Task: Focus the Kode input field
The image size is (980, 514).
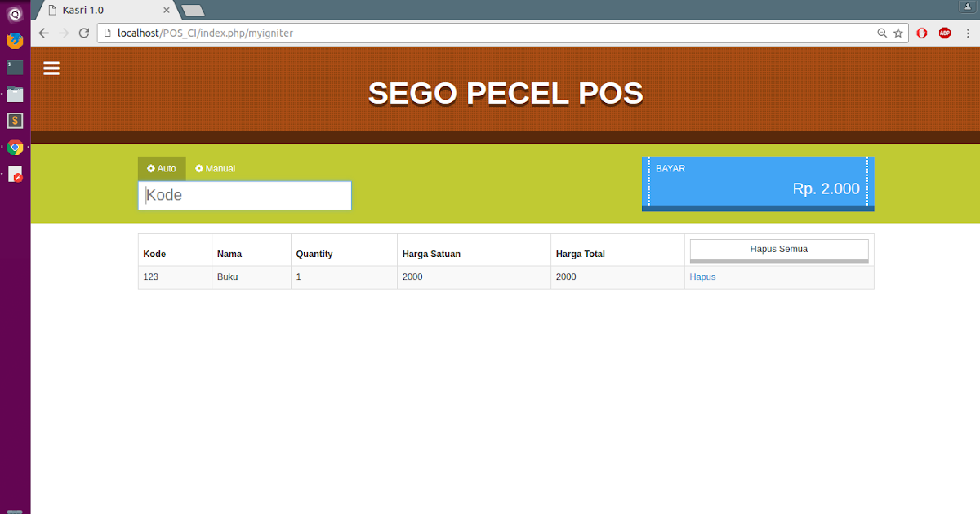Action: point(245,195)
